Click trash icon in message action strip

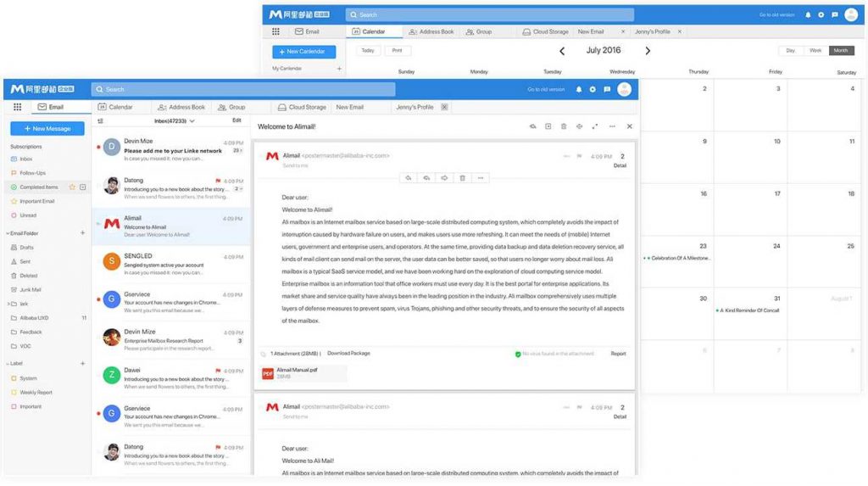pos(462,178)
